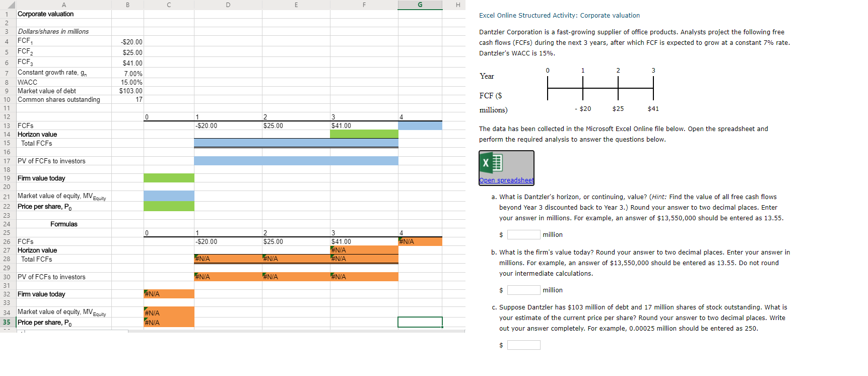This screenshot has height=376, width=868.
Task: Select column E header
Action: (296, 5)
